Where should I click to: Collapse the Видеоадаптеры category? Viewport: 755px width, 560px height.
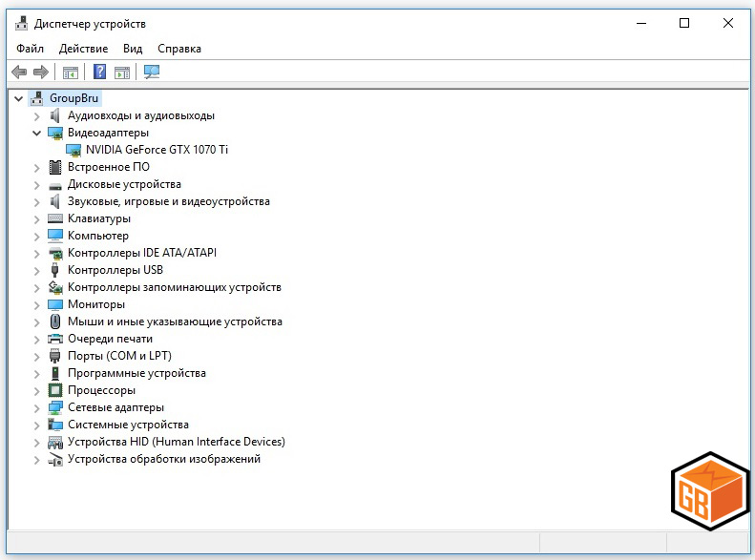tap(36, 134)
